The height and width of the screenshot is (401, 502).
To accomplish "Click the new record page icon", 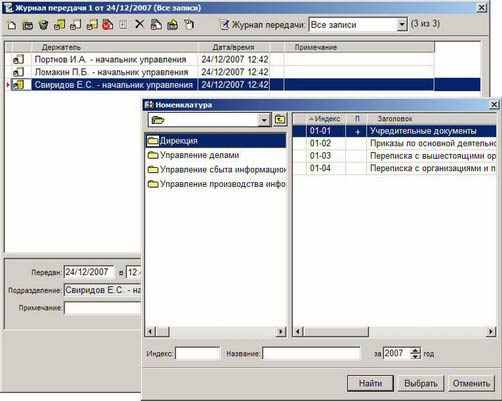I will tap(12, 25).
